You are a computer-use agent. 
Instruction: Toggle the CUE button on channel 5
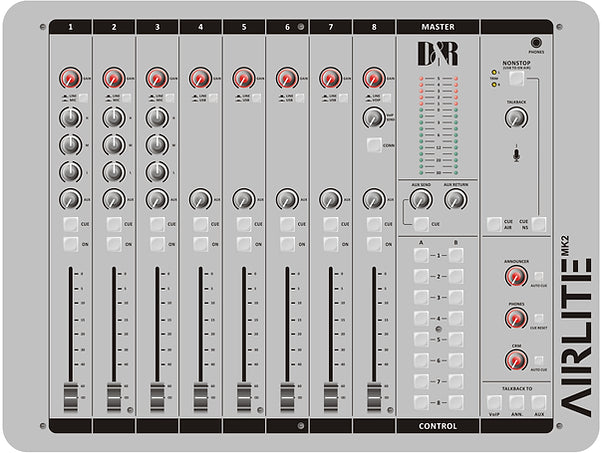point(244,224)
